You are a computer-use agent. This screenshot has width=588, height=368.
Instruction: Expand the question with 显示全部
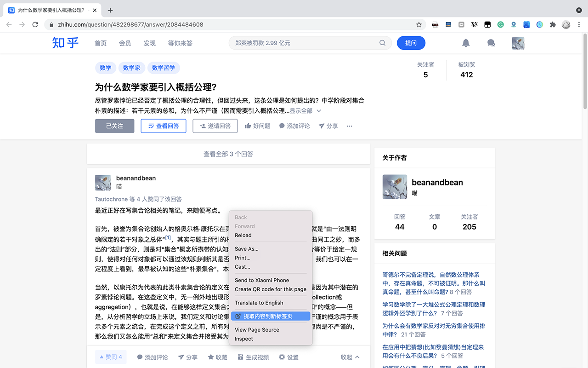click(x=301, y=110)
